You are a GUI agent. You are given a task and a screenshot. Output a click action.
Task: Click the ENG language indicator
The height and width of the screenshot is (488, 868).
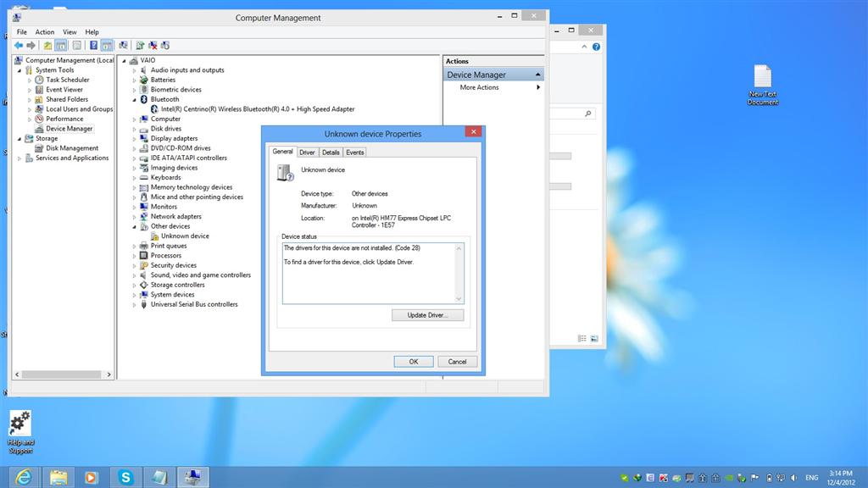tap(812, 478)
